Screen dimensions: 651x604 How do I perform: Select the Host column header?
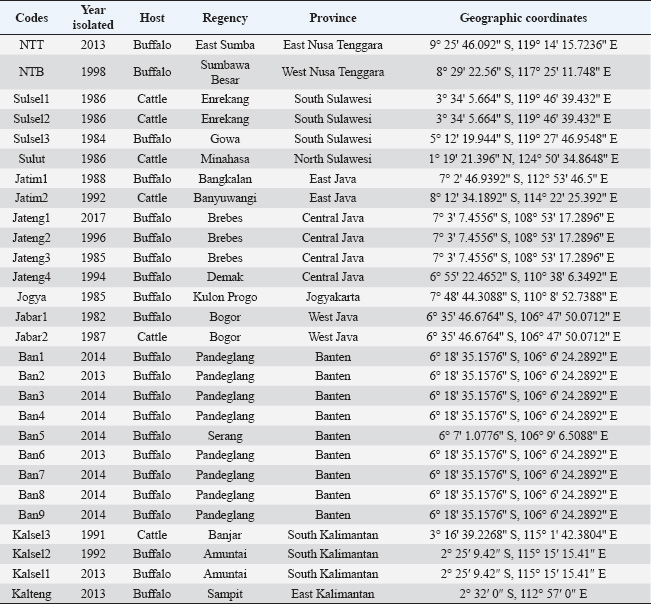[152, 19]
